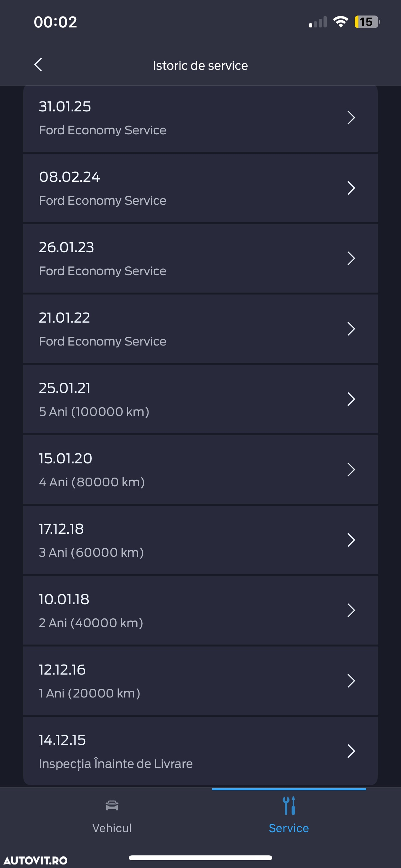Image resolution: width=401 pixels, height=868 pixels.
Task: Open the 2 Ani (40000 km) entry
Action: (200, 611)
